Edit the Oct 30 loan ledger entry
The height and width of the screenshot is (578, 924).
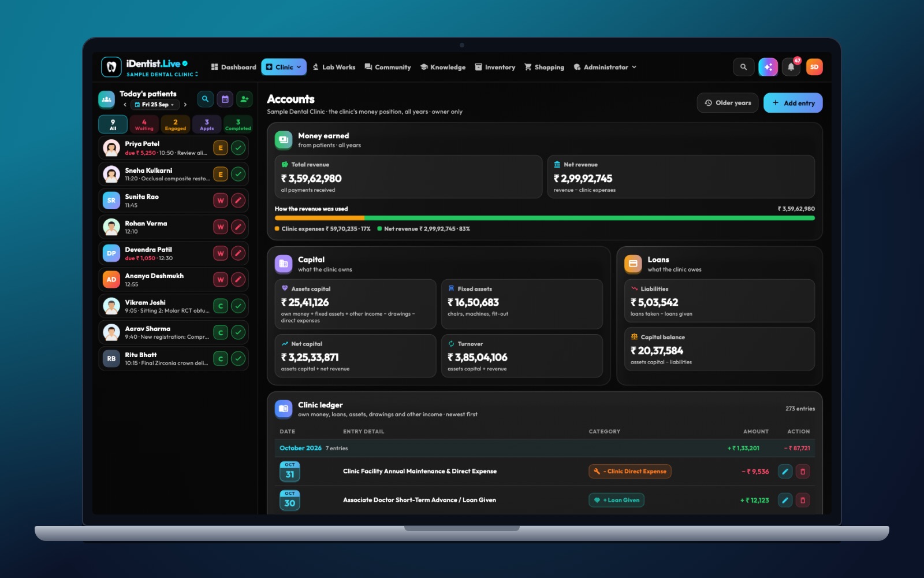(x=785, y=501)
